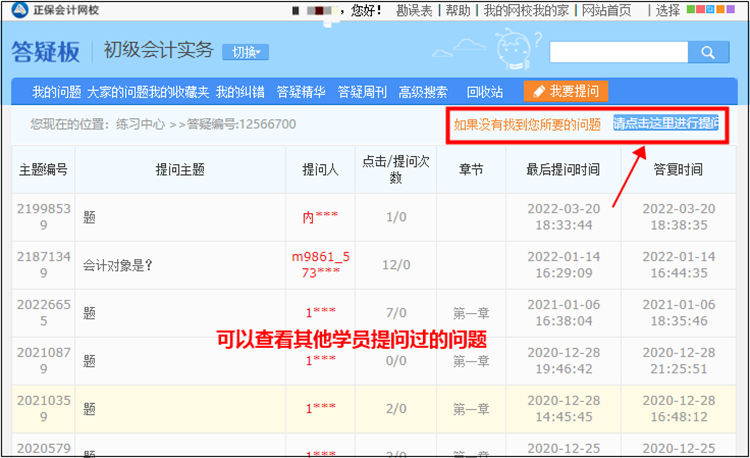The image size is (750, 458).
Task: Open the 答疑周刊 tab
Action: [x=362, y=91]
